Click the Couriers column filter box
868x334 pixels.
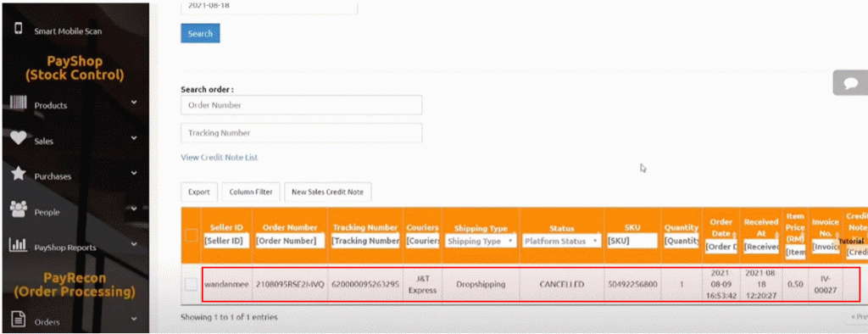(422, 241)
